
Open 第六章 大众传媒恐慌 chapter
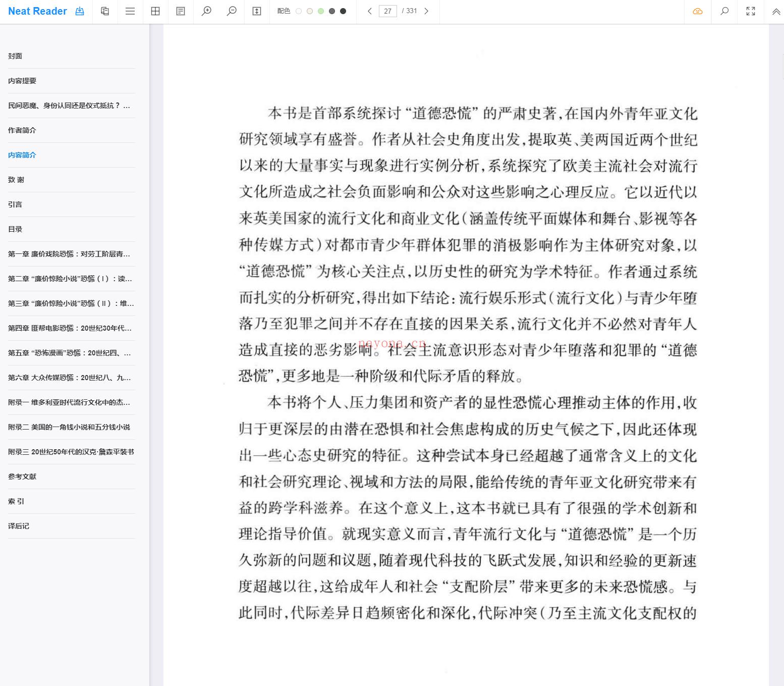[x=70, y=378]
